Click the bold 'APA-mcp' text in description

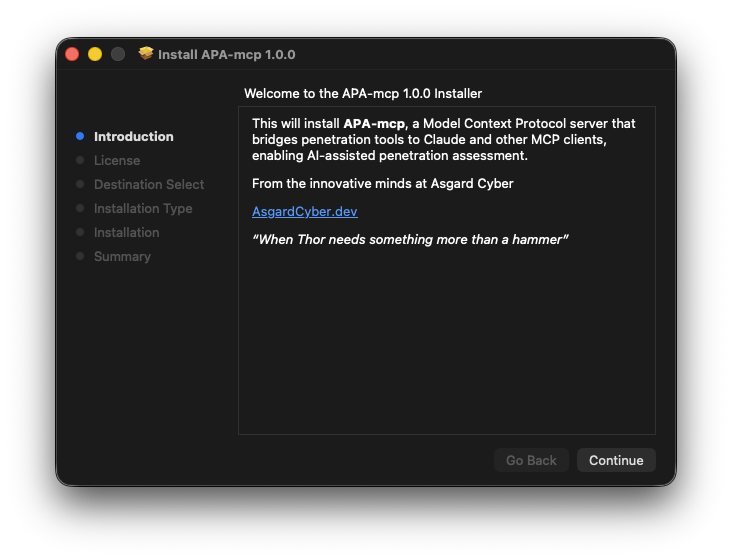click(375, 124)
